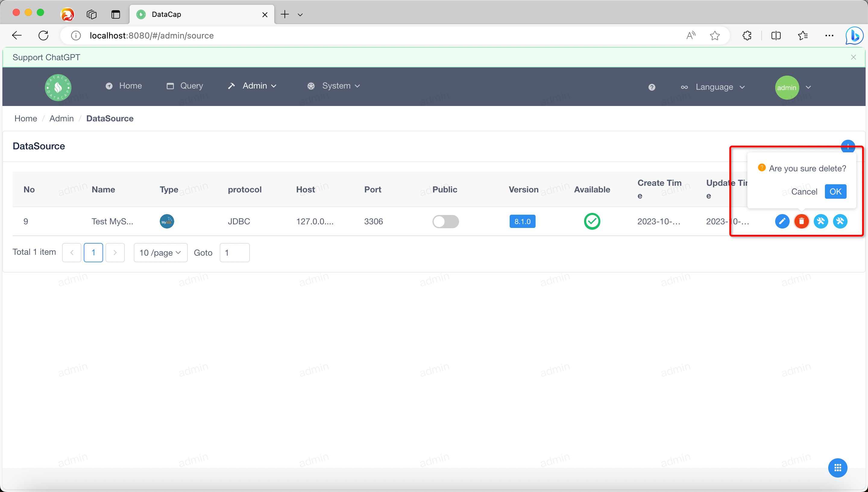Viewport: 868px width, 492px height.
Task: Click the help question mark icon in navbar
Action: [x=652, y=87]
